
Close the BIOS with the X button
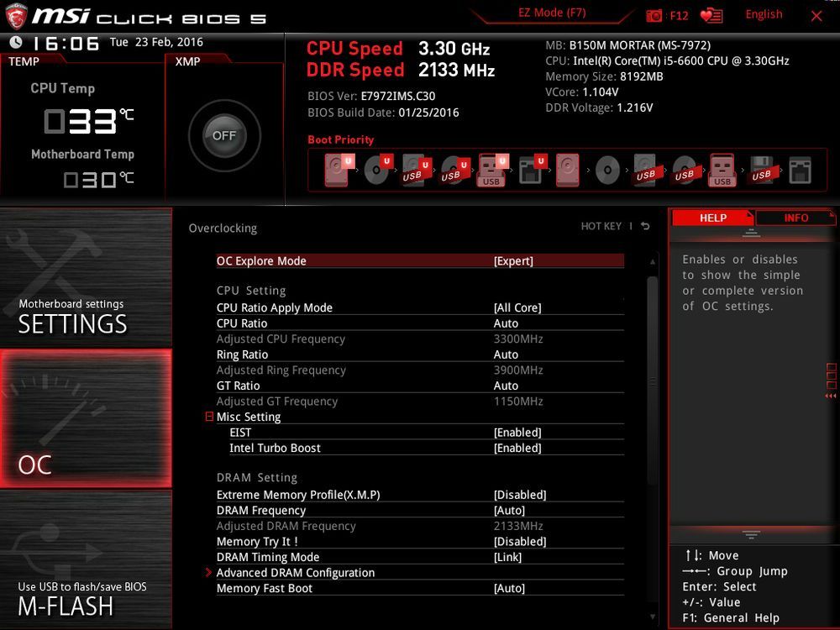click(816, 16)
